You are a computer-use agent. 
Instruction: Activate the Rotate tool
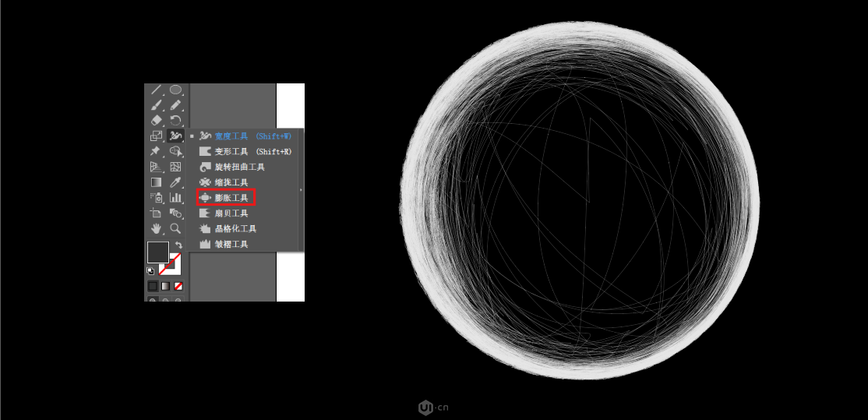[176, 121]
